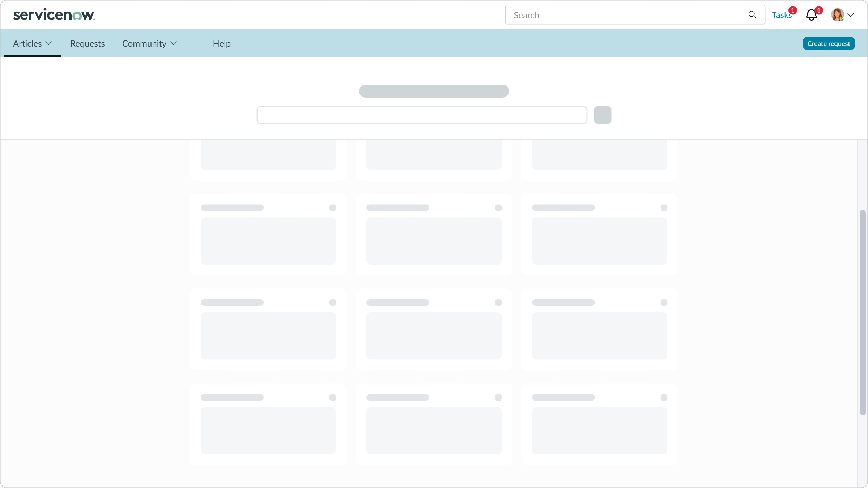
Task: Expand the Articles dropdown menu
Action: [x=32, y=43]
